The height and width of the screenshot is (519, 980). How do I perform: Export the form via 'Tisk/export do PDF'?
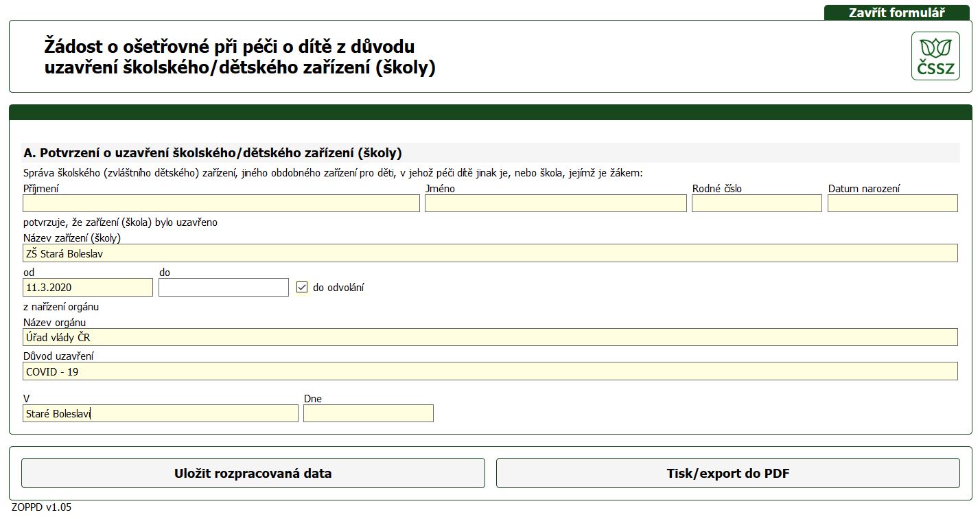pos(727,473)
